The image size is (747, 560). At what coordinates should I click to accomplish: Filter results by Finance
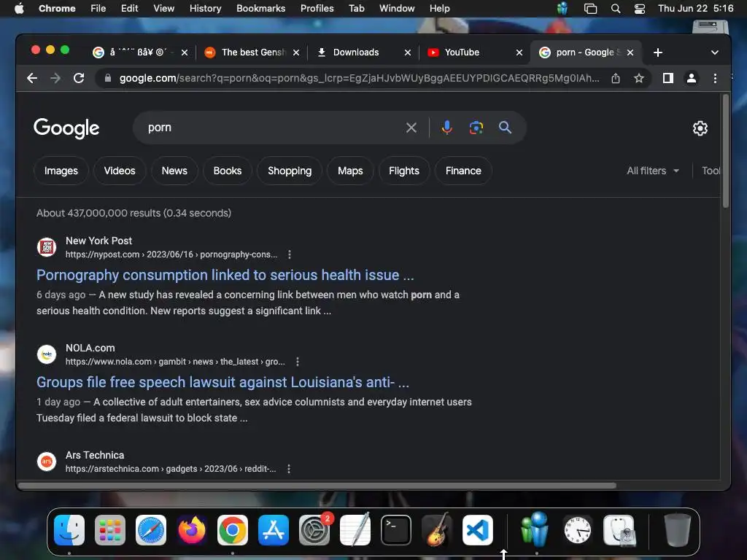point(463,171)
